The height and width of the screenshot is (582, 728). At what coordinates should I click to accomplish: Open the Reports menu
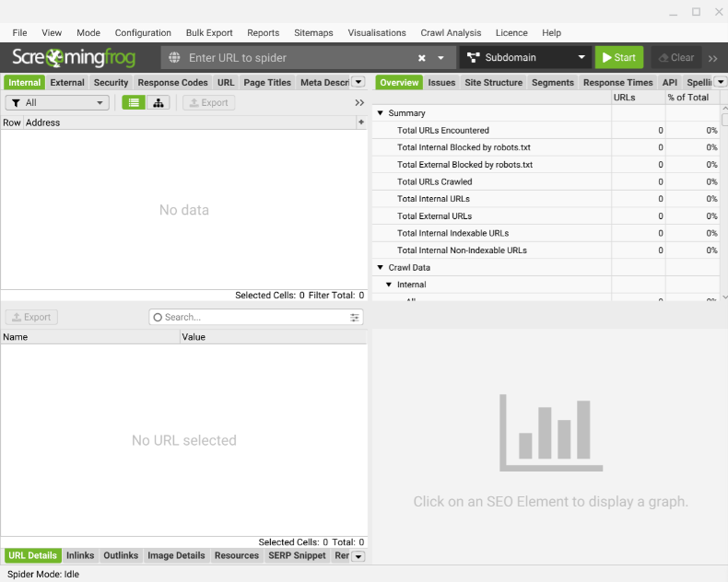click(264, 33)
